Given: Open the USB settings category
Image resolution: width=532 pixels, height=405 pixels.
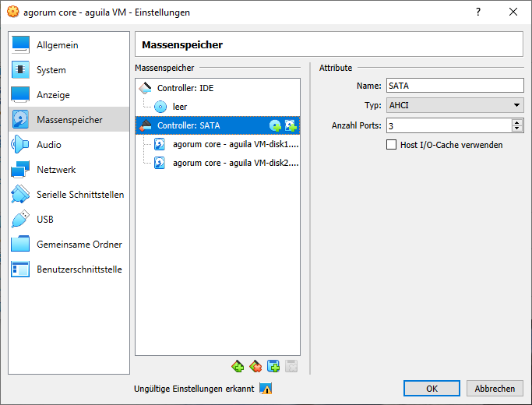Looking at the screenshot, I should (69, 219).
